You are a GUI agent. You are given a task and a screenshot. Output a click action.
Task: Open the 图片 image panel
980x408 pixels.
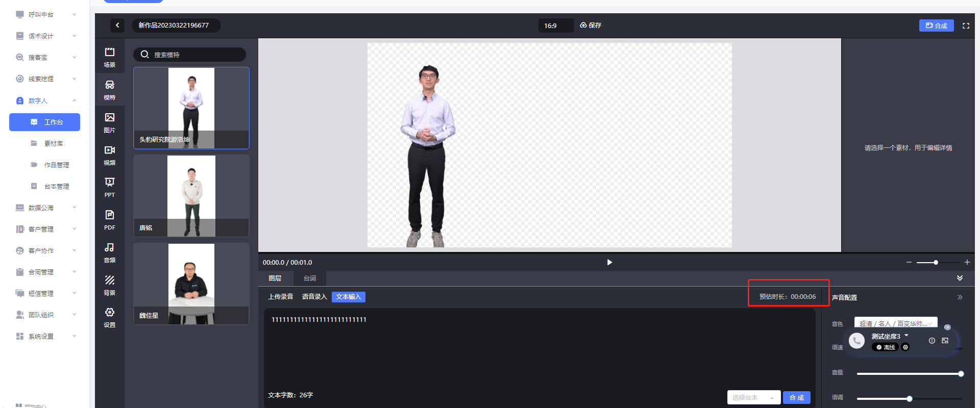109,122
